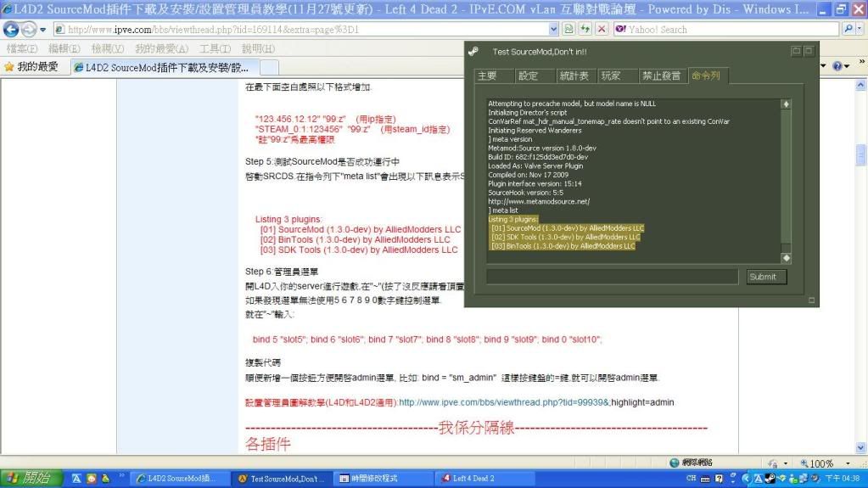Image resolution: width=868 pixels, height=488 pixels.
Task: Switch to the 禁止發言 tab
Action: click(x=660, y=76)
